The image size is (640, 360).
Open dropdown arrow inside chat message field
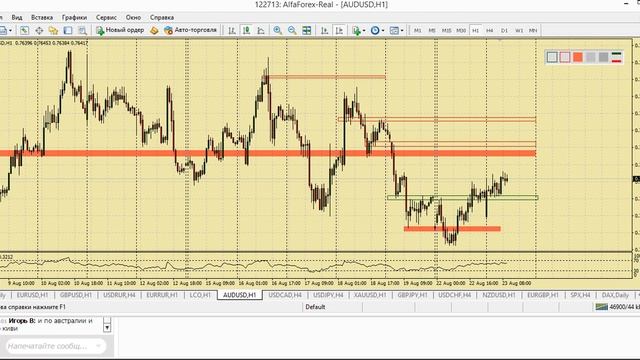click(x=98, y=346)
